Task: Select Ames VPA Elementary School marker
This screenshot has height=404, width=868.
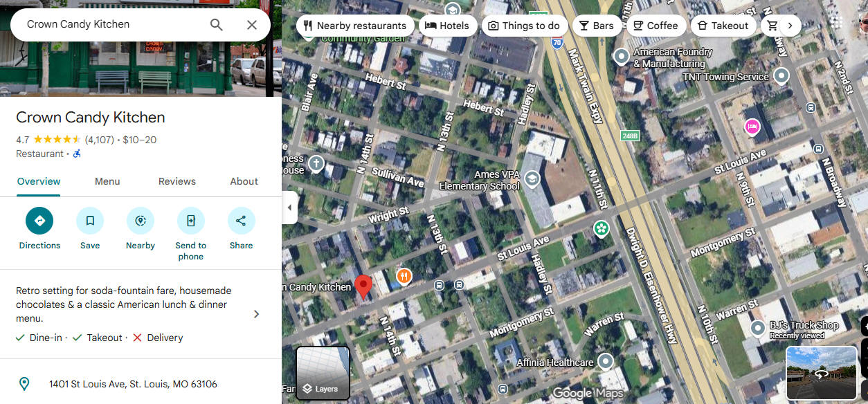Action: click(532, 180)
